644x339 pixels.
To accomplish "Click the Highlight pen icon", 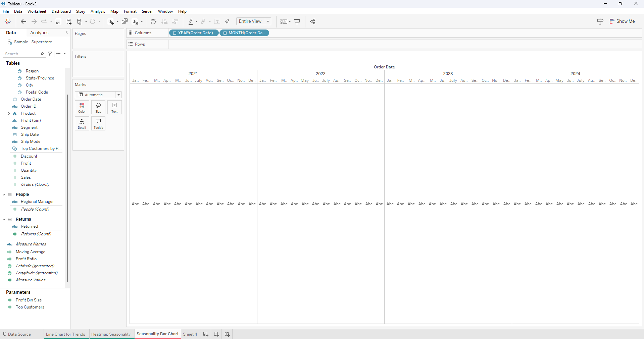I will click(191, 21).
